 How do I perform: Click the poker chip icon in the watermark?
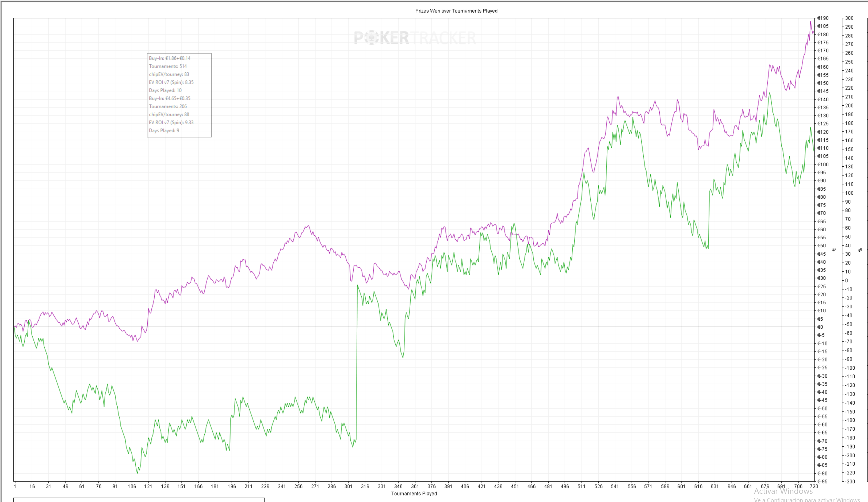(371, 38)
